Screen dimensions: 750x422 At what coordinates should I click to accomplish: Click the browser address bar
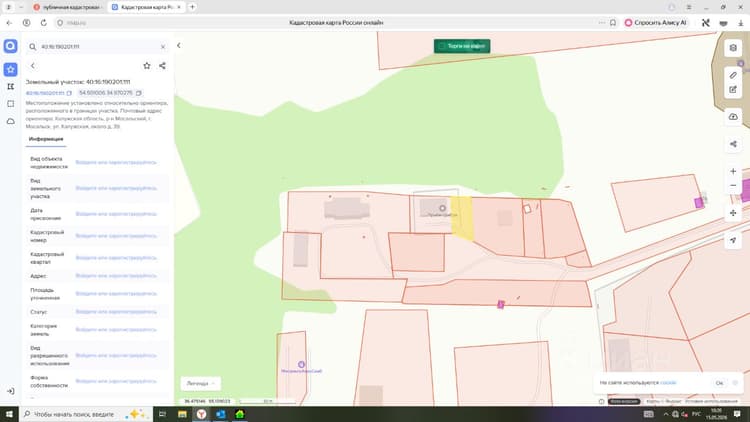[335, 22]
